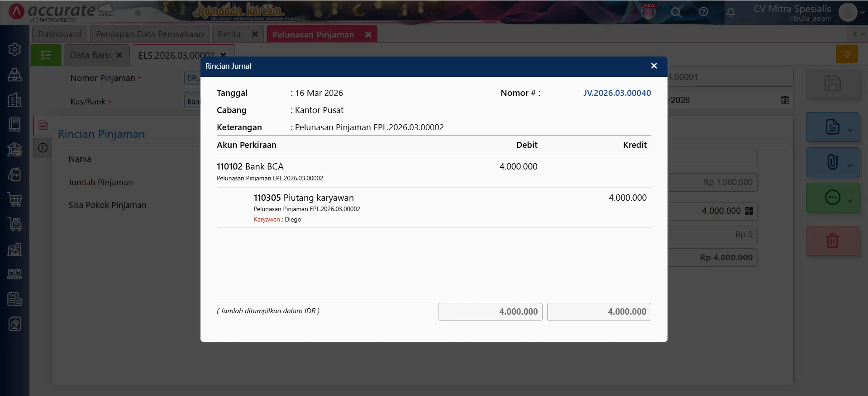Open the help question mark icon
Image resolution: width=868 pixels, height=396 pixels.
tap(703, 12)
